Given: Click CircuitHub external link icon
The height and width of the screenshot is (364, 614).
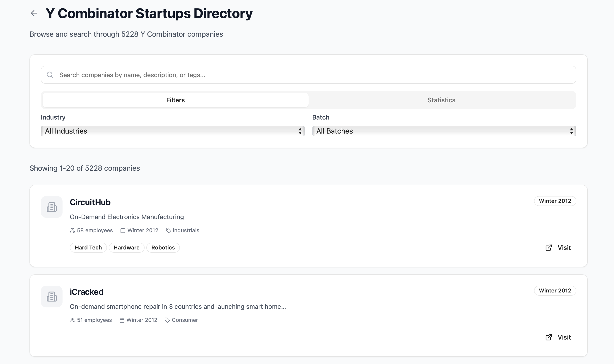Looking at the screenshot, I should coord(549,248).
